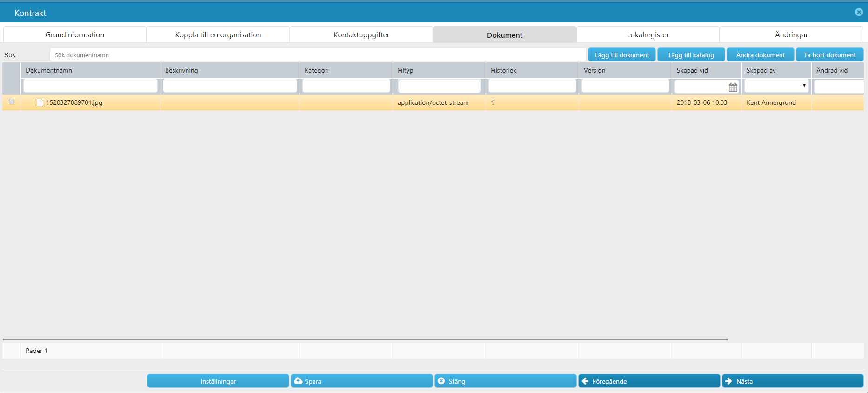The image size is (868, 393).
Task: Sort by the Beskrivning column header
Action: (230, 70)
